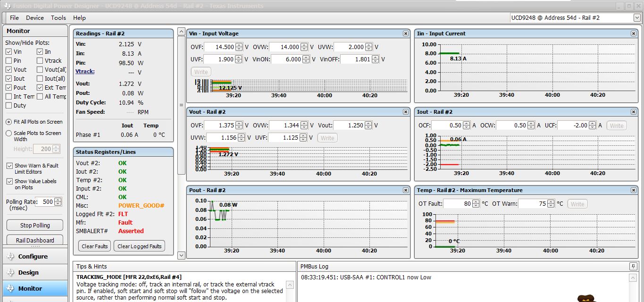Click the Clear Logged Faults button
The width and height of the screenshot is (644, 302).
[140, 246]
